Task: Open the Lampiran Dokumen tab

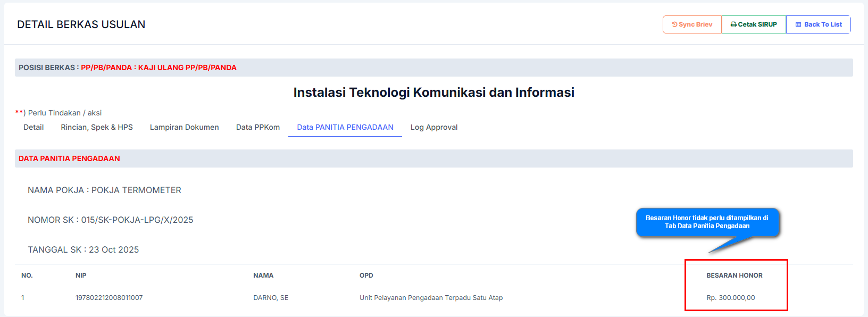Action: 184,127
